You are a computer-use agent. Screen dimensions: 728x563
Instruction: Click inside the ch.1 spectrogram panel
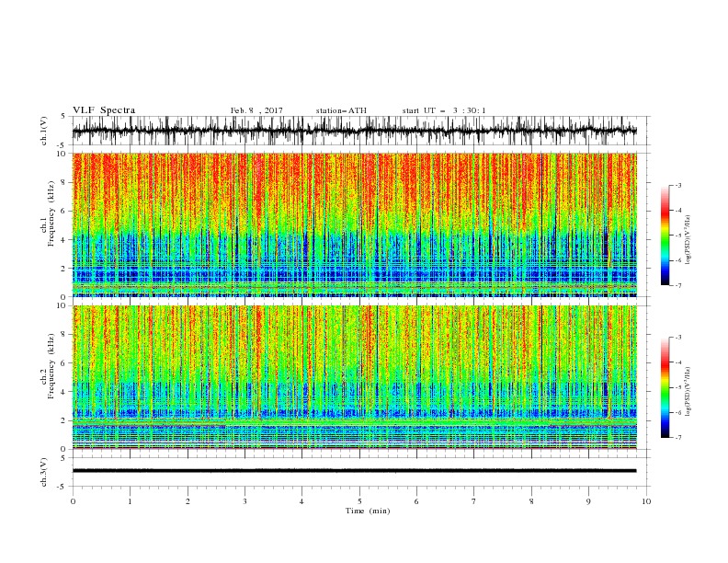point(354,224)
